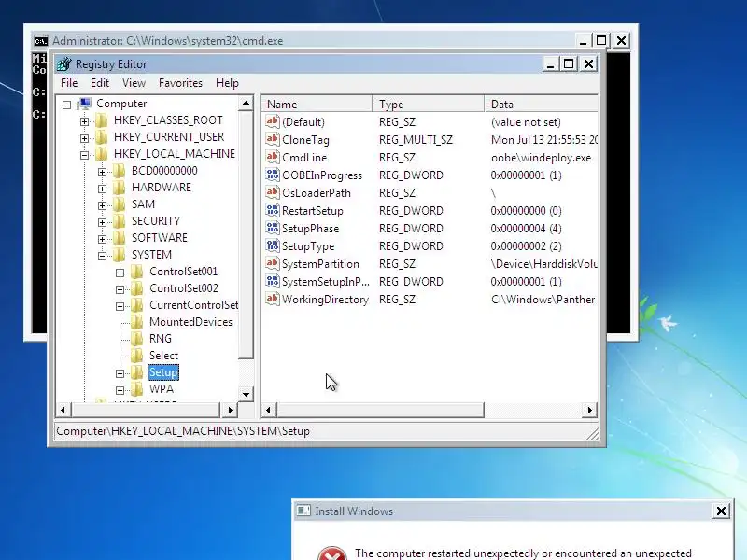Click the HKEY_CLASSES_ROOT folder icon
This screenshot has width=747, height=560.
coord(102,120)
